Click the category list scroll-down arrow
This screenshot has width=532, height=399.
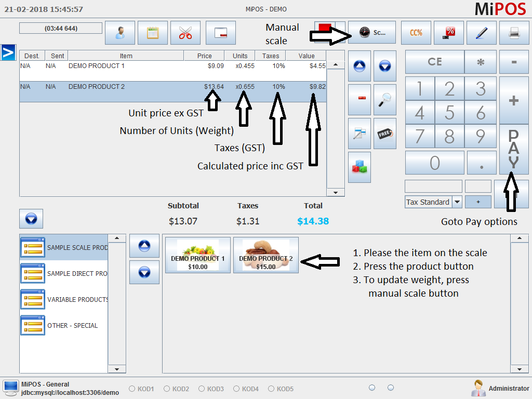pyautogui.click(x=117, y=369)
